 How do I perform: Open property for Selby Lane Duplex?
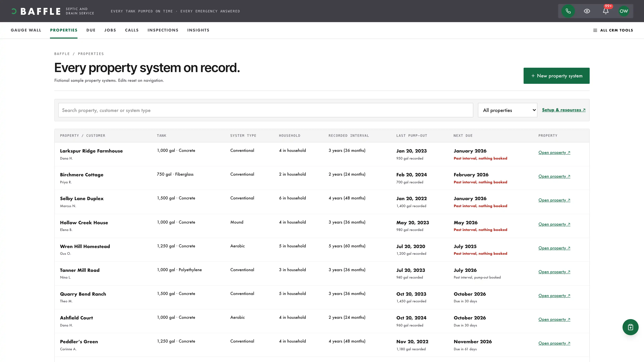pyautogui.click(x=554, y=200)
